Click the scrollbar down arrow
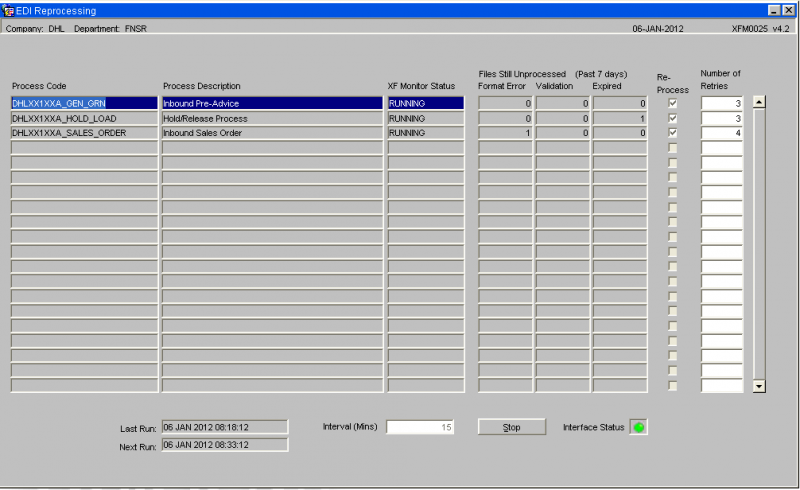The width and height of the screenshot is (800, 490). click(x=759, y=386)
